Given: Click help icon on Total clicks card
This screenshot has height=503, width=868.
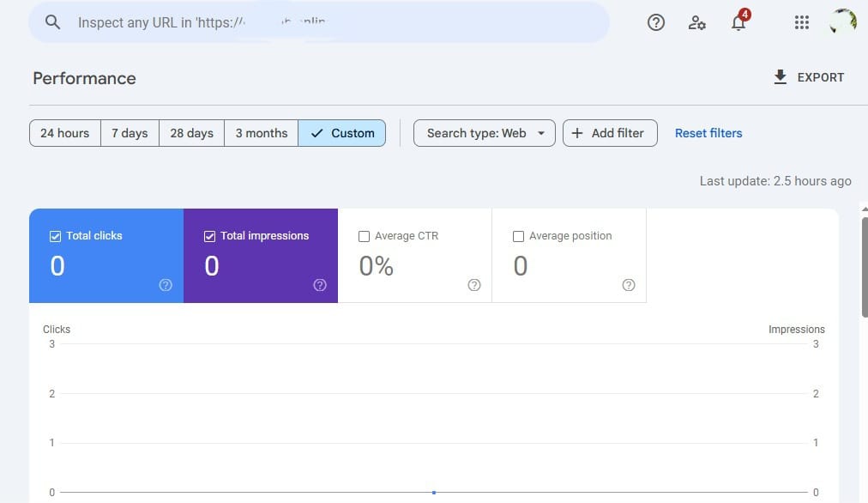Looking at the screenshot, I should pyautogui.click(x=166, y=286).
